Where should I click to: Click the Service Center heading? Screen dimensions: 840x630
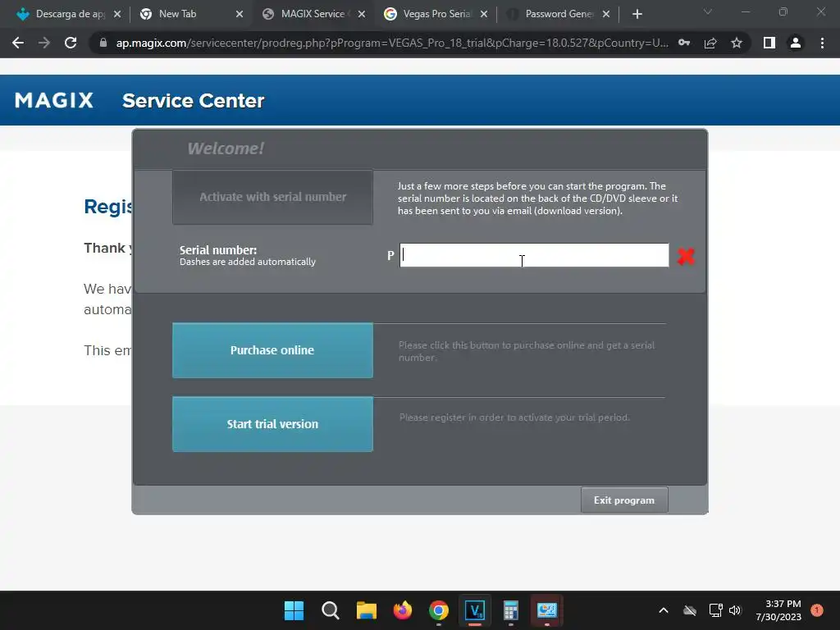pos(194,100)
